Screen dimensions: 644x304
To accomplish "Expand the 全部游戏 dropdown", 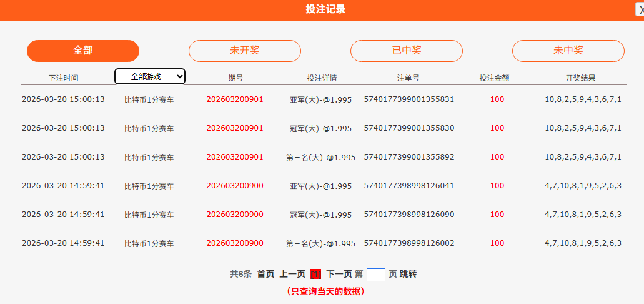I will tap(150, 76).
